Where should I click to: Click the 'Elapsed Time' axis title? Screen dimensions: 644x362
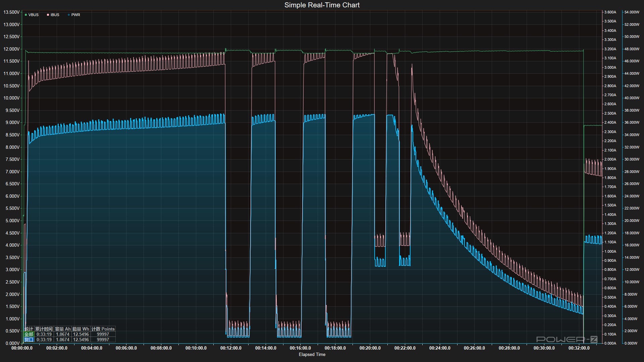point(312,354)
